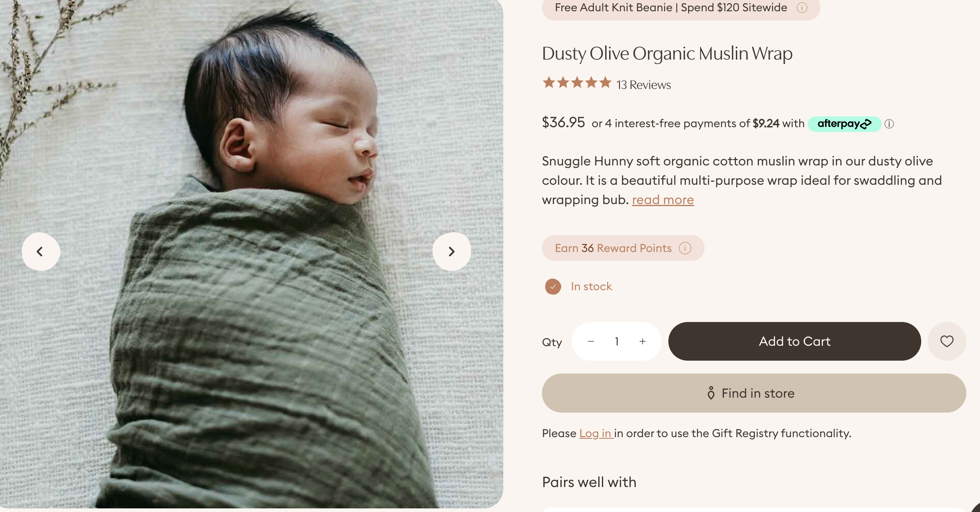This screenshot has height=512, width=980.
Task: Click the Dusty Olive Organic Muslin Wrap title
Action: 667,54
